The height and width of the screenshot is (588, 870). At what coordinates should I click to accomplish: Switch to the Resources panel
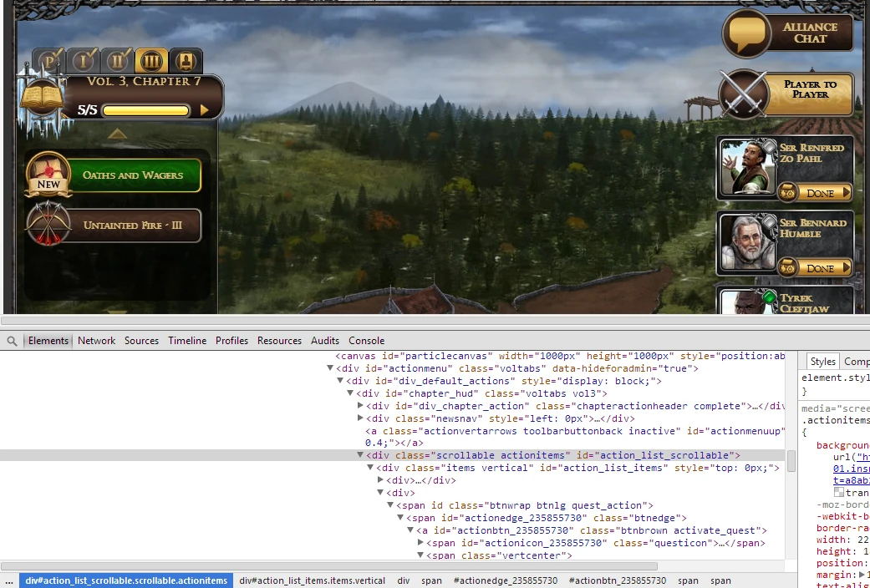[x=279, y=341]
